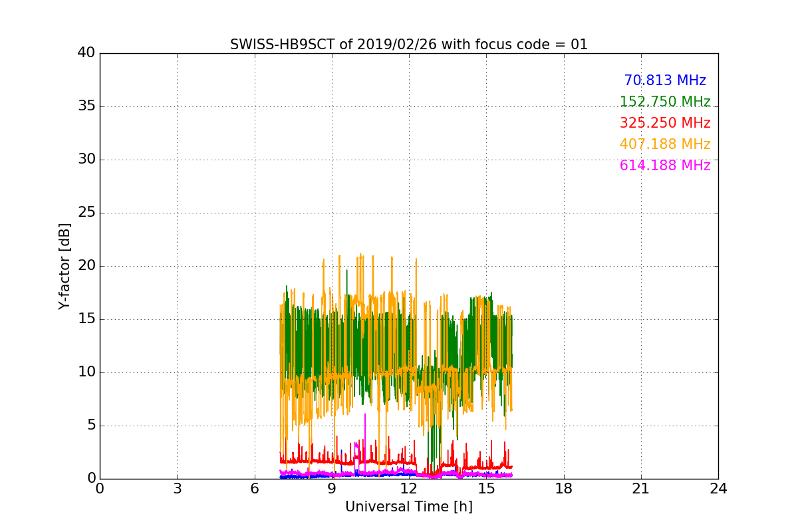Click the Y-factor [dB] axis label
The image size is (798, 532).
[x=65, y=266]
